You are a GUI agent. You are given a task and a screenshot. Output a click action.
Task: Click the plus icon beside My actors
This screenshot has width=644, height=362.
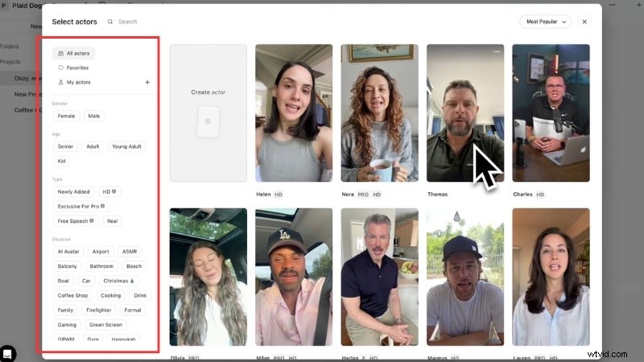click(x=147, y=82)
